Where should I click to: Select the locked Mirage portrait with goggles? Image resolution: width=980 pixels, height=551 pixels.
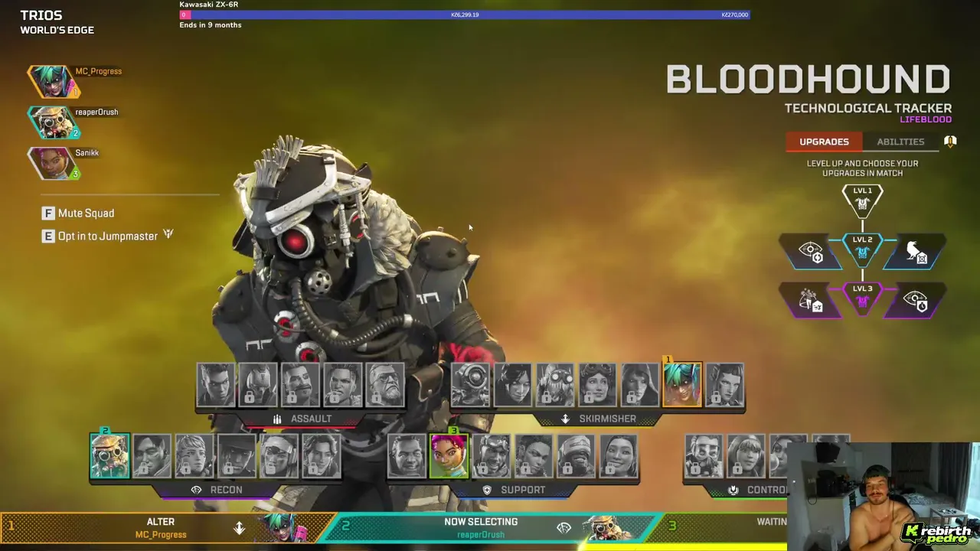tap(491, 456)
